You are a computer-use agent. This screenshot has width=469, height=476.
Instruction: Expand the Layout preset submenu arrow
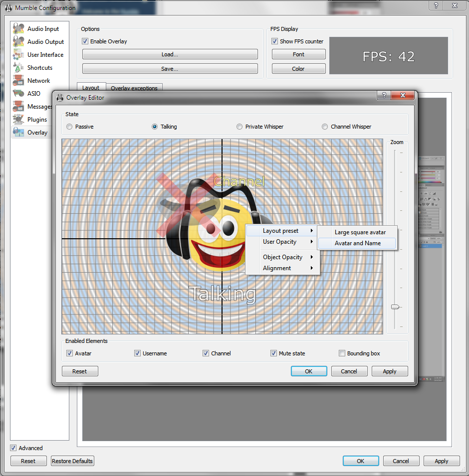coord(311,231)
